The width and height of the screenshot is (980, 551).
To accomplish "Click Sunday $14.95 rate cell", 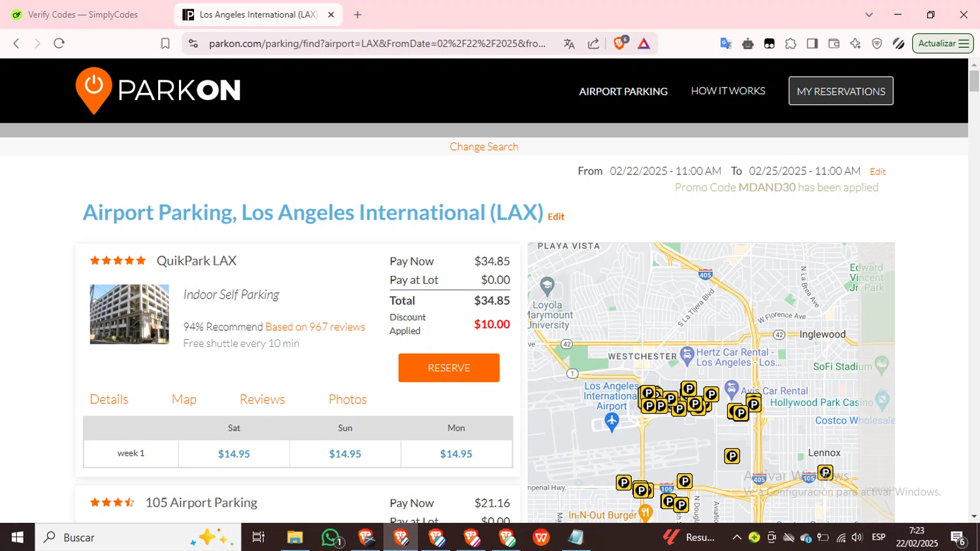I will tap(345, 454).
